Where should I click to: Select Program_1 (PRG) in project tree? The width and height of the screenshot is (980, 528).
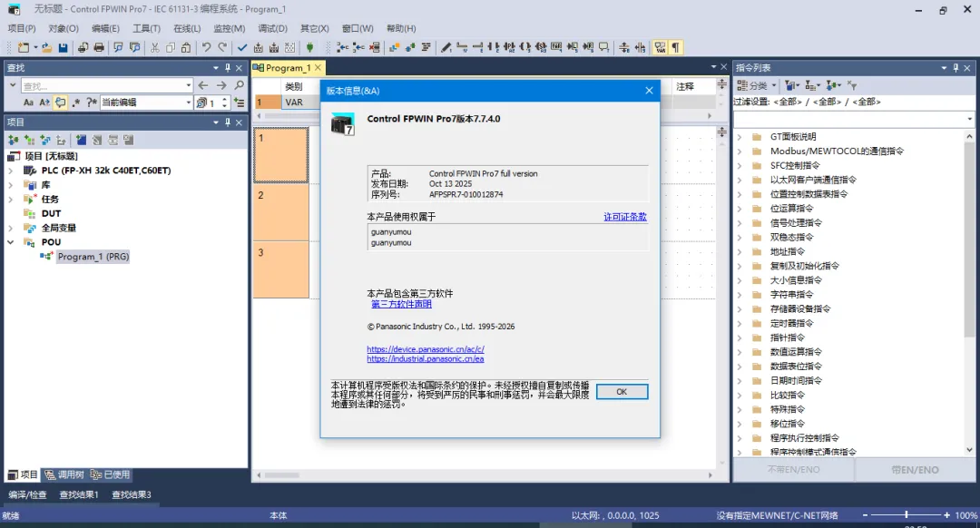[x=93, y=257]
